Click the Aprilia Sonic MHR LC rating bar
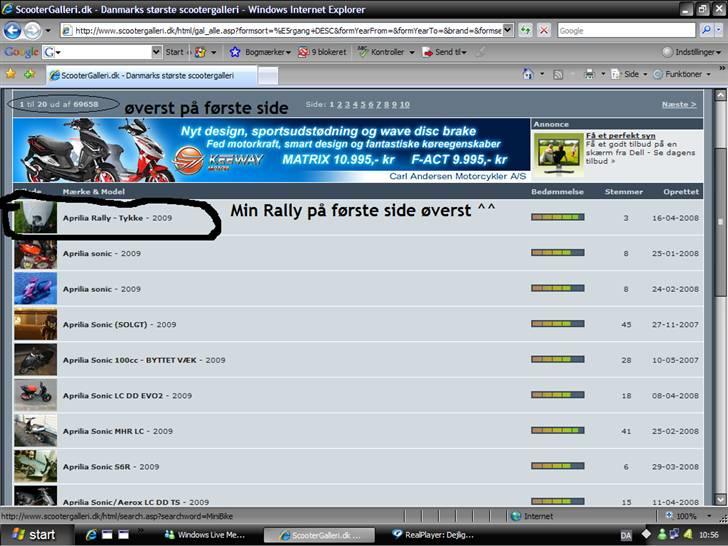Image resolution: width=728 pixels, height=546 pixels. pos(557,432)
